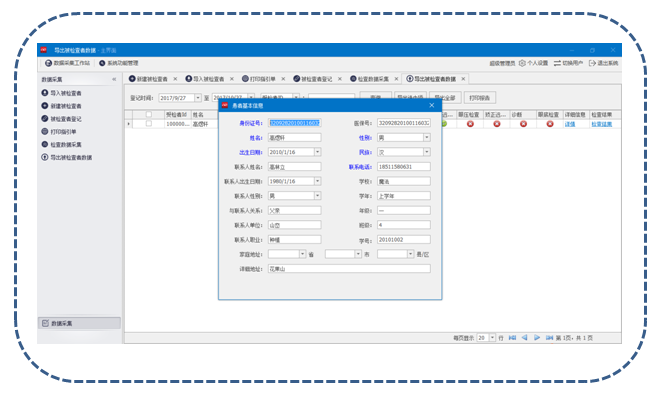
Task: Click the 详细地址 input field
Action: 349,268
